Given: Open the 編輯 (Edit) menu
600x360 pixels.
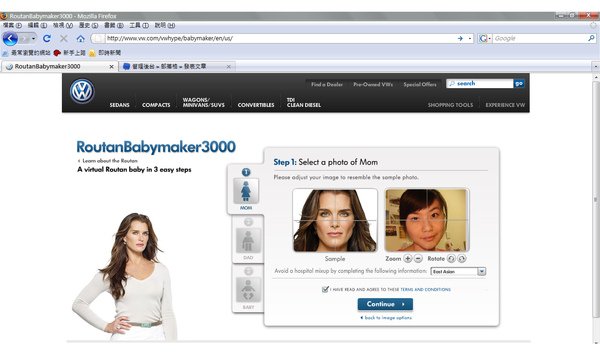Looking at the screenshot, I should (x=37, y=25).
